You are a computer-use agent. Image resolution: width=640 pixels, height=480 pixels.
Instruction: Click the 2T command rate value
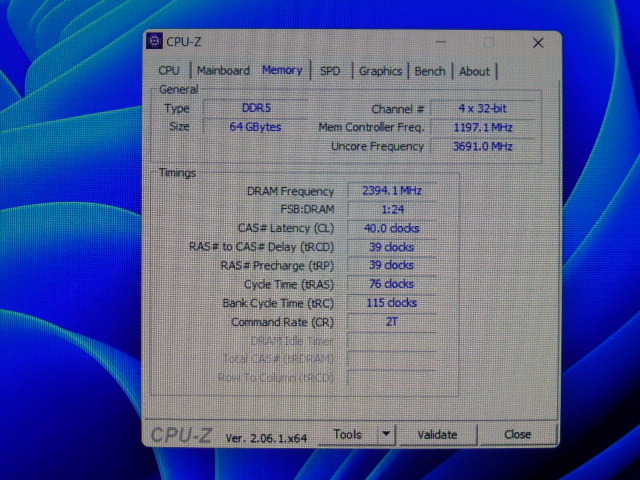pos(391,322)
